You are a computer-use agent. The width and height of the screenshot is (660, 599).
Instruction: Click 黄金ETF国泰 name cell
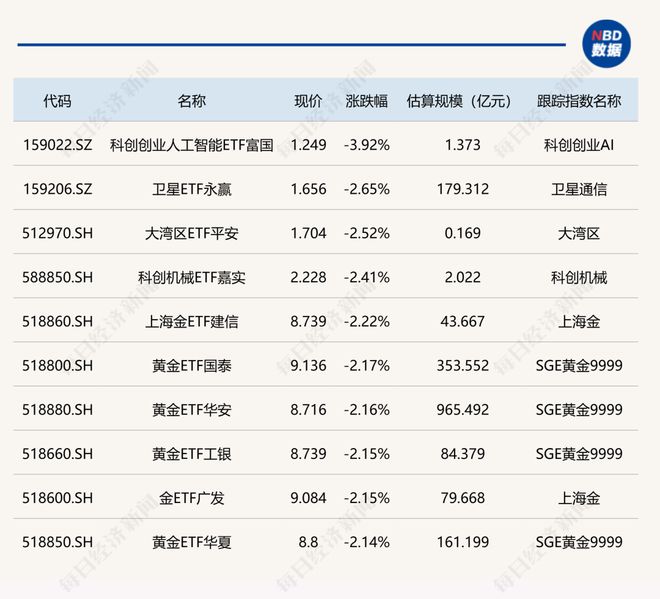tap(192, 365)
